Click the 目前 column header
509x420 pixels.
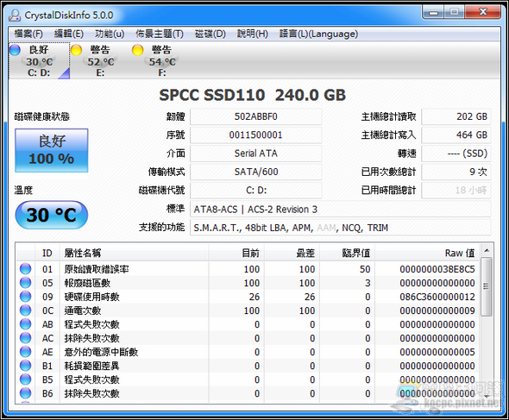pyautogui.click(x=236, y=253)
